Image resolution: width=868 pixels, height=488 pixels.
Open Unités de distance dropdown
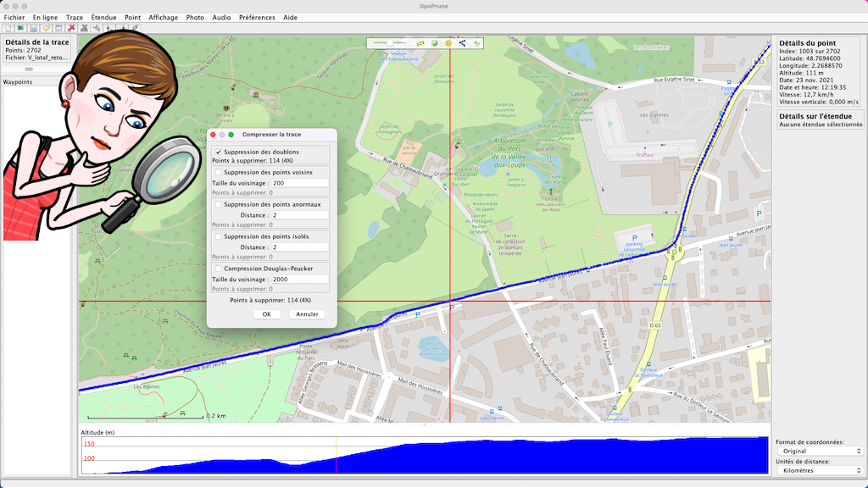point(821,470)
